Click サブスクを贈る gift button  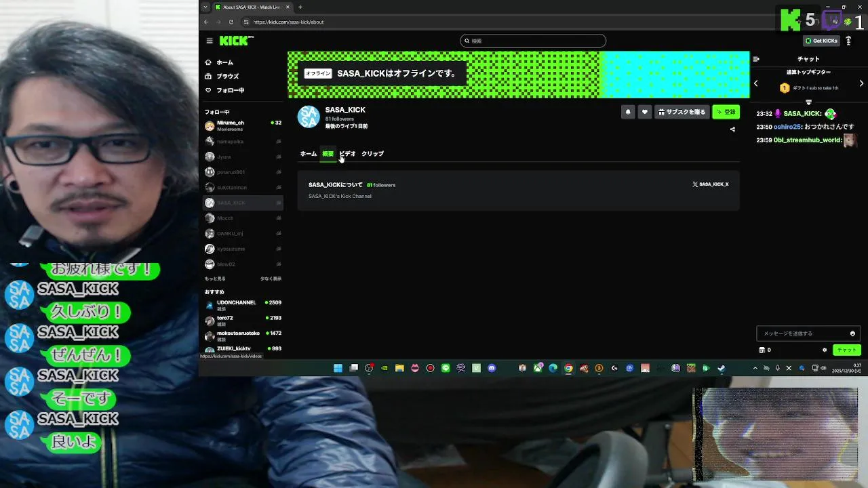point(682,112)
